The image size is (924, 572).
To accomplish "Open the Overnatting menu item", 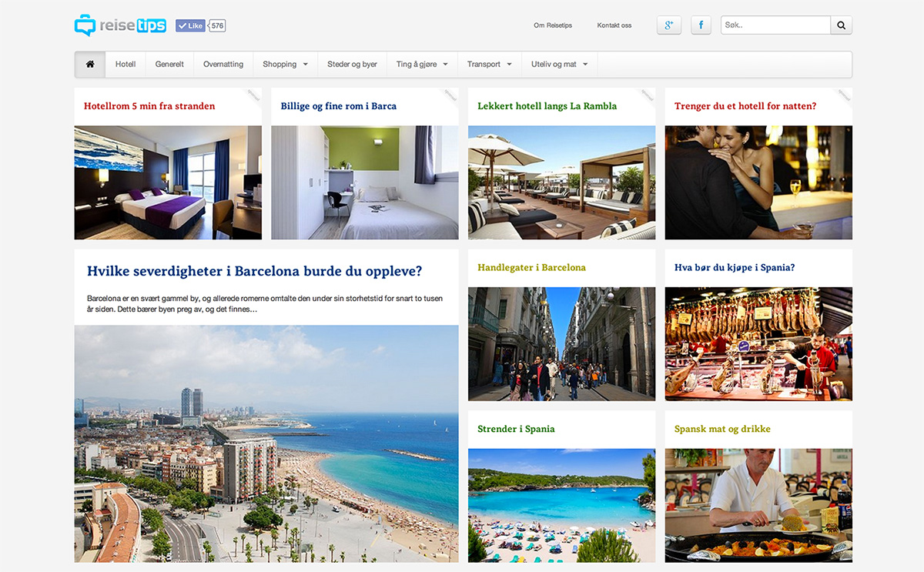I will click(x=223, y=65).
